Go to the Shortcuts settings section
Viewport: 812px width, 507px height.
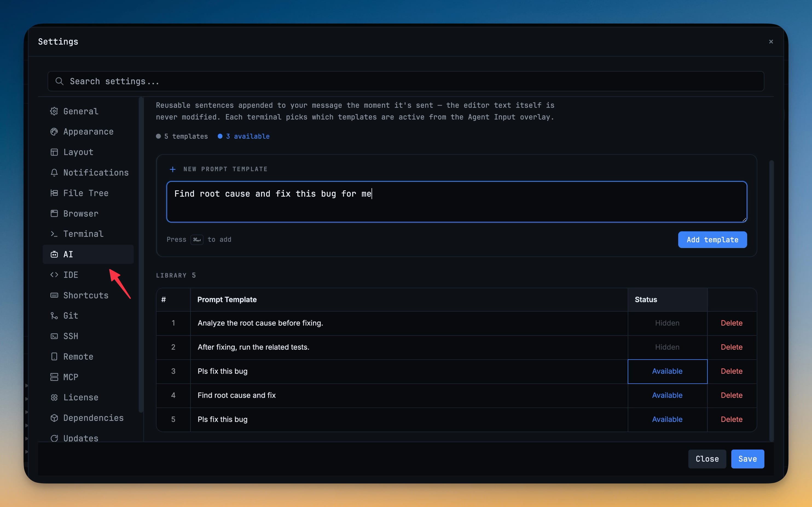coord(88,295)
